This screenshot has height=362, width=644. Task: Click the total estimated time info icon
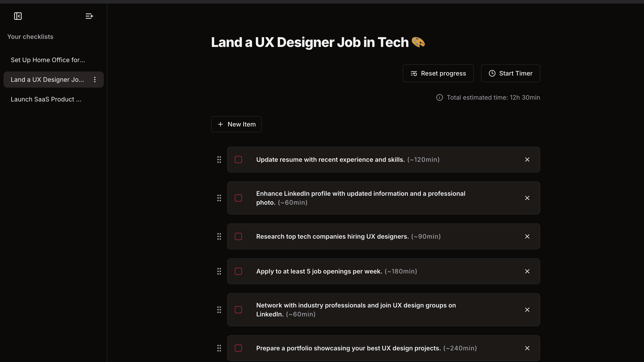tap(439, 97)
